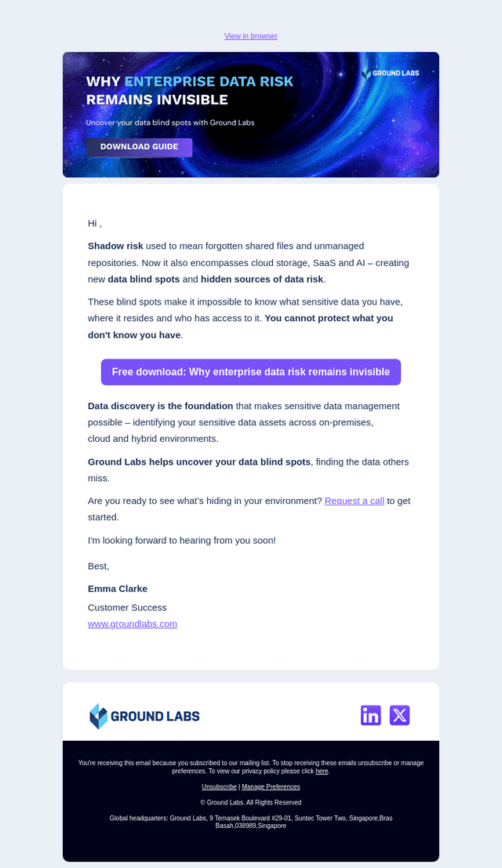This screenshot has width=502, height=868.
Task: Click Unsubscribe in the footer
Action: pyautogui.click(x=219, y=786)
